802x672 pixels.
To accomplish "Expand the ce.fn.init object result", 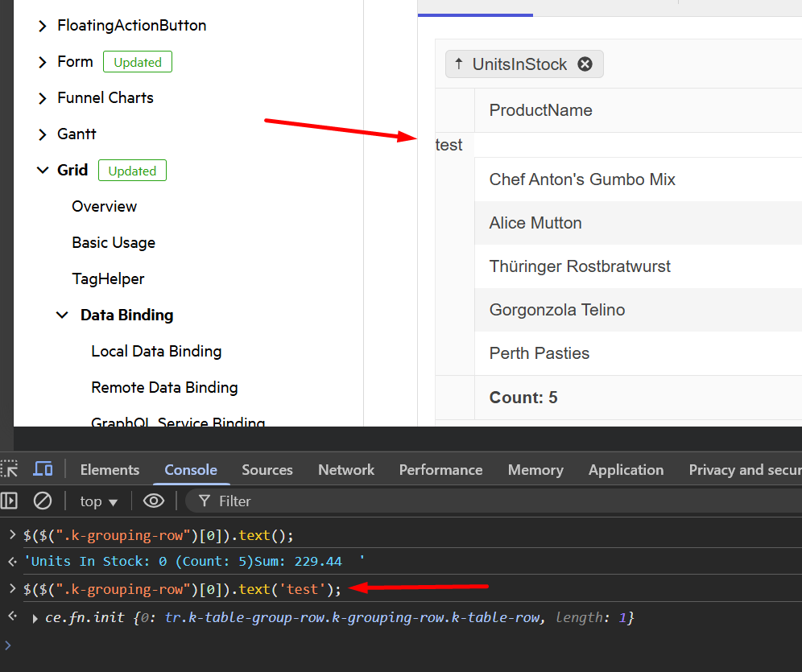I will tap(35, 618).
